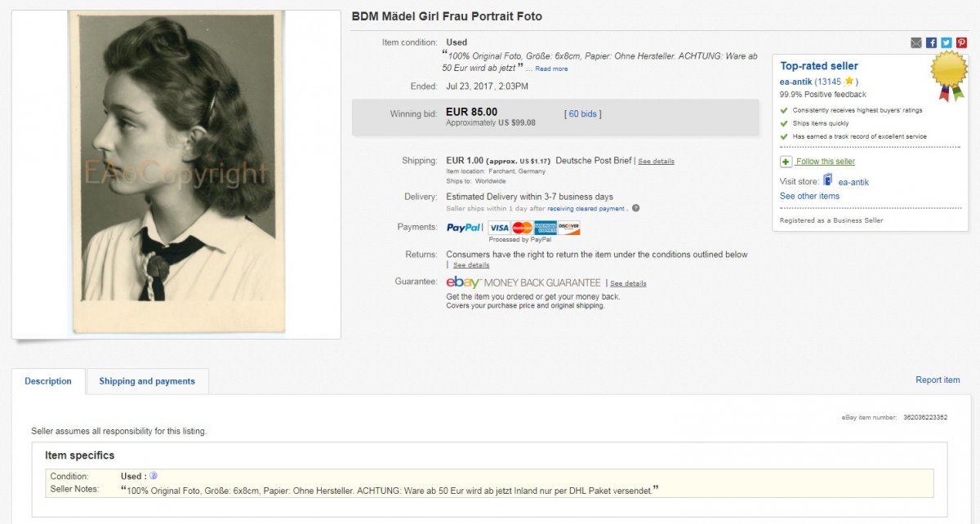The image size is (980, 524).
Task: Share this listing on Twitter
Action: [x=946, y=43]
